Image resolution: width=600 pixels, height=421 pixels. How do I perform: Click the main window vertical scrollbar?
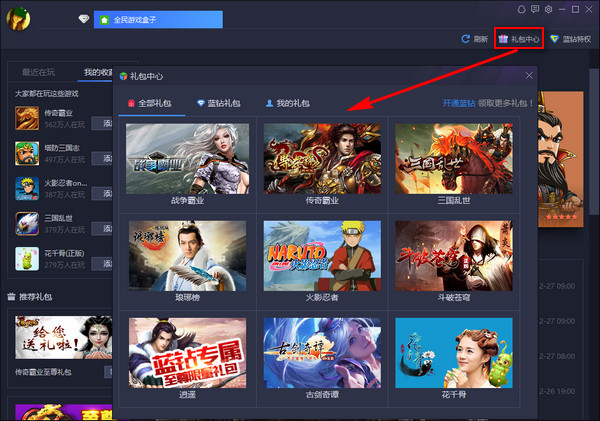[594, 142]
